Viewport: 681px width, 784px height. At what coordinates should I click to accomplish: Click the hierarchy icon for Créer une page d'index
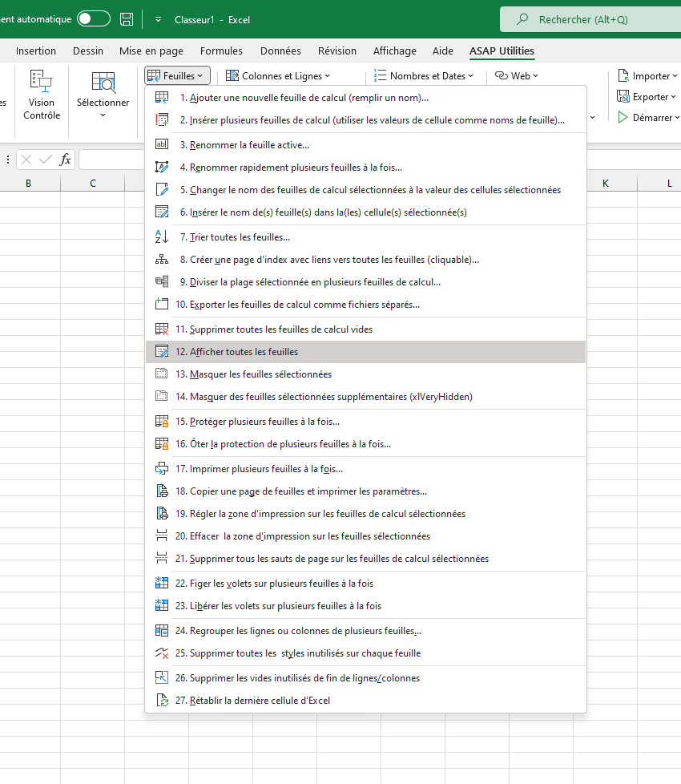pyautogui.click(x=161, y=260)
